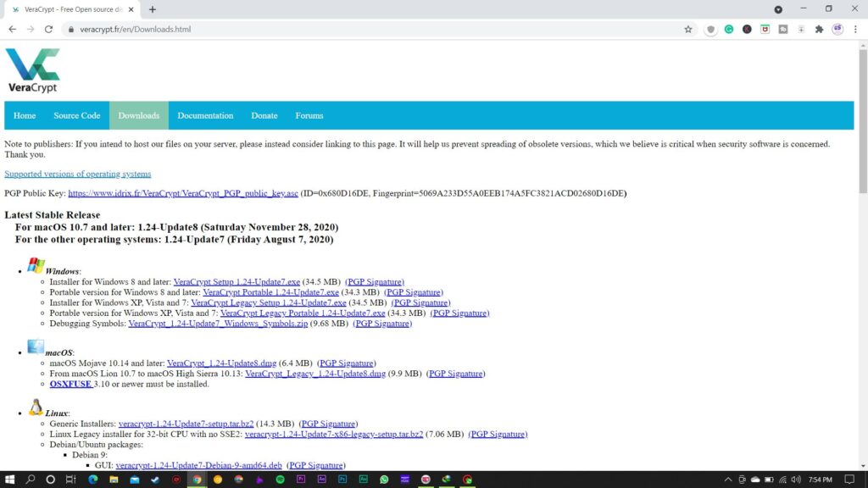The height and width of the screenshot is (488, 868).
Task: Download VeraCrypt Portable 1.24-Update7.exe
Action: click(x=270, y=292)
